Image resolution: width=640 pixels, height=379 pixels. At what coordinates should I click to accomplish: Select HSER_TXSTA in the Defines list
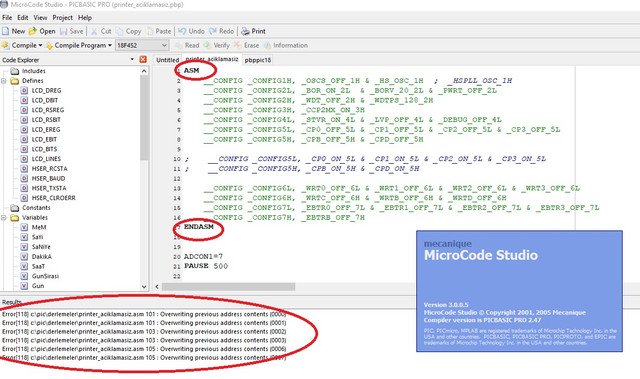point(49,188)
